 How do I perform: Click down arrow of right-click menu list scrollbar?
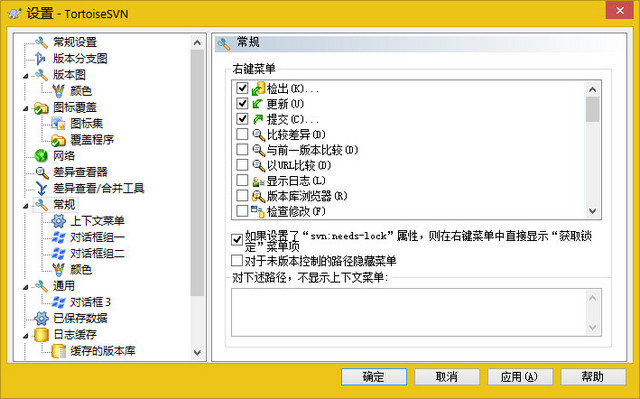coord(592,211)
